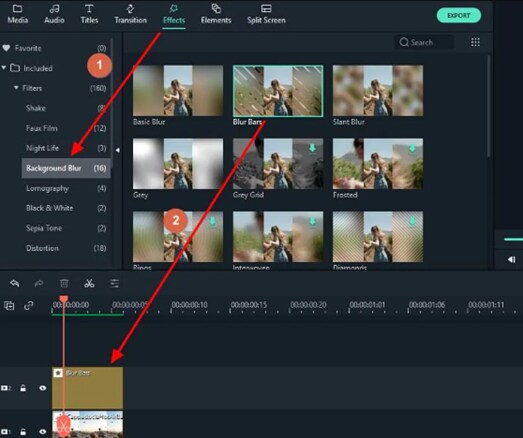Select the Interwoven effect thumbnail
This screenshot has width=523, height=438.
click(278, 237)
